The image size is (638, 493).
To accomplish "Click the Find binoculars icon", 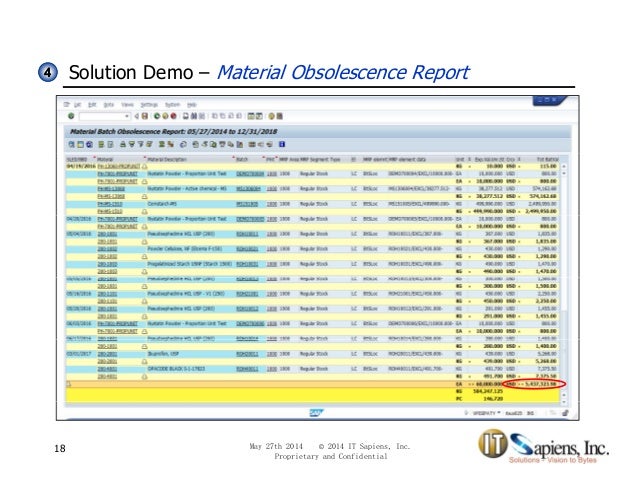I will tap(194, 116).
